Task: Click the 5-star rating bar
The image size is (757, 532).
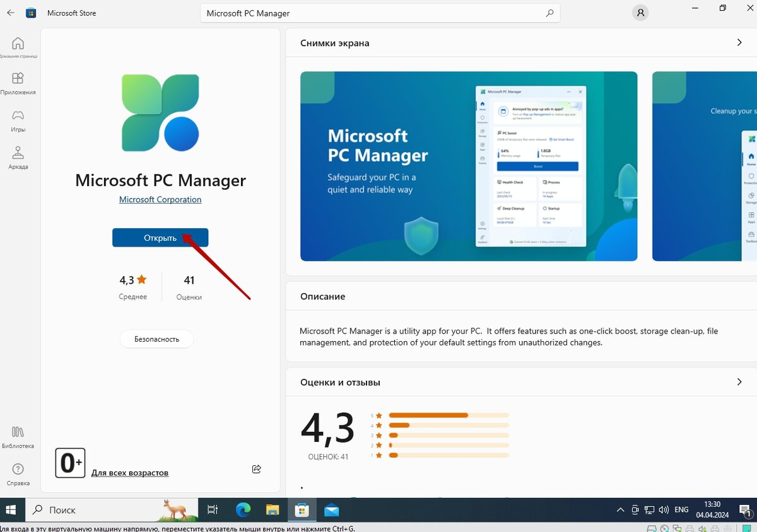Action: pyautogui.click(x=449, y=415)
